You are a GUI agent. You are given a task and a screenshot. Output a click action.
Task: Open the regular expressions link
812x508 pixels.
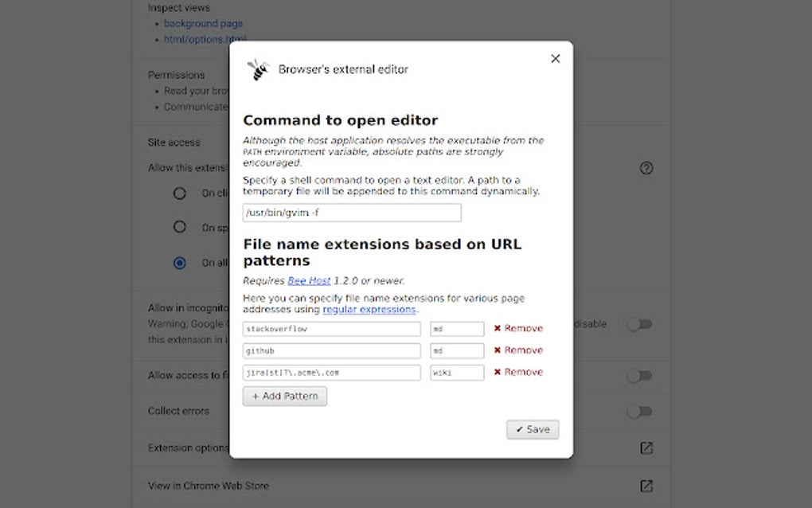[369, 310]
